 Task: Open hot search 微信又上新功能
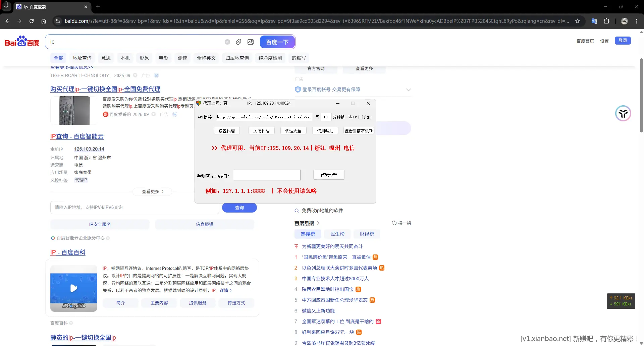coord(318,311)
